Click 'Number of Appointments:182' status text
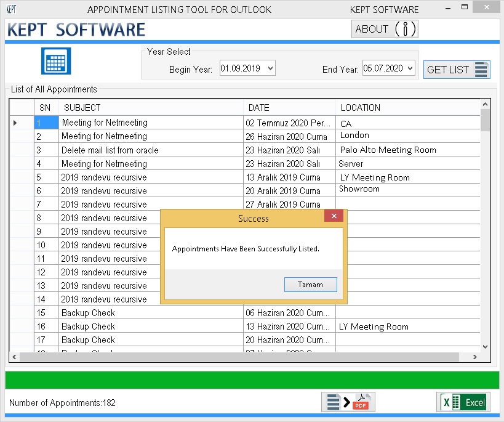Image resolution: width=504 pixels, height=422 pixels. coord(62,403)
